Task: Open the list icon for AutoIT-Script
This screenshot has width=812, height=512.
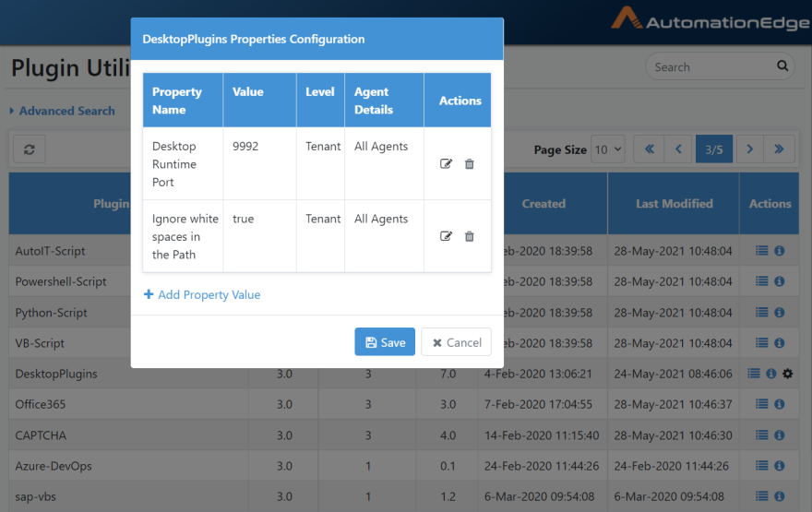Action: tap(762, 251)
